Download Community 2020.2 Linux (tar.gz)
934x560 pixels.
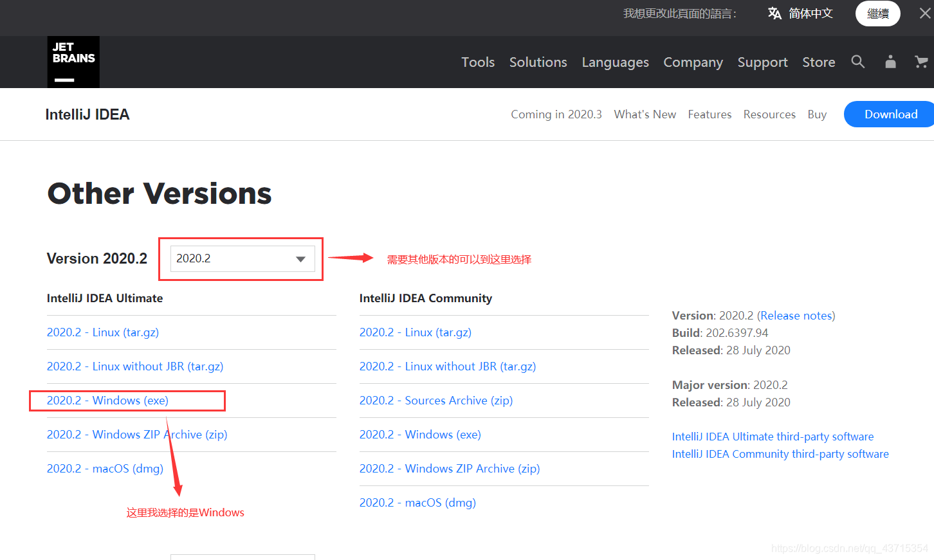pyautogui.click(x=416, y=332)
